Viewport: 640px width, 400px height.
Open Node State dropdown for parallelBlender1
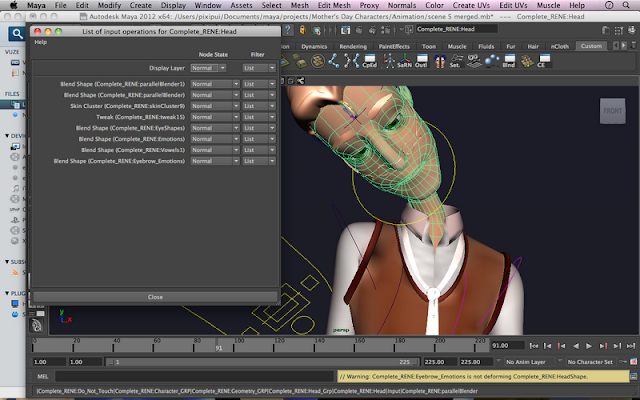[215, 84]
